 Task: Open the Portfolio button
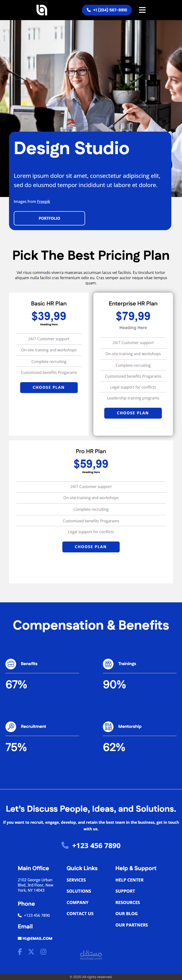[x=49, y=218]
